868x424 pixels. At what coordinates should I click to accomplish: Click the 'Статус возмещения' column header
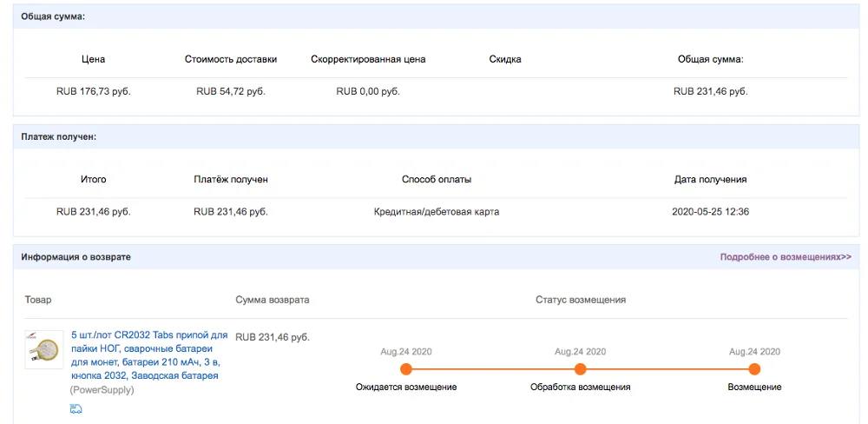[581, 300]
